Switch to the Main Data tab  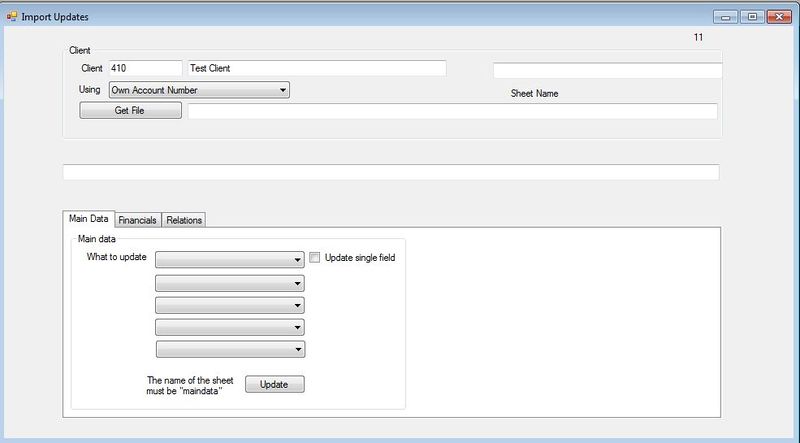coord(89,218)
